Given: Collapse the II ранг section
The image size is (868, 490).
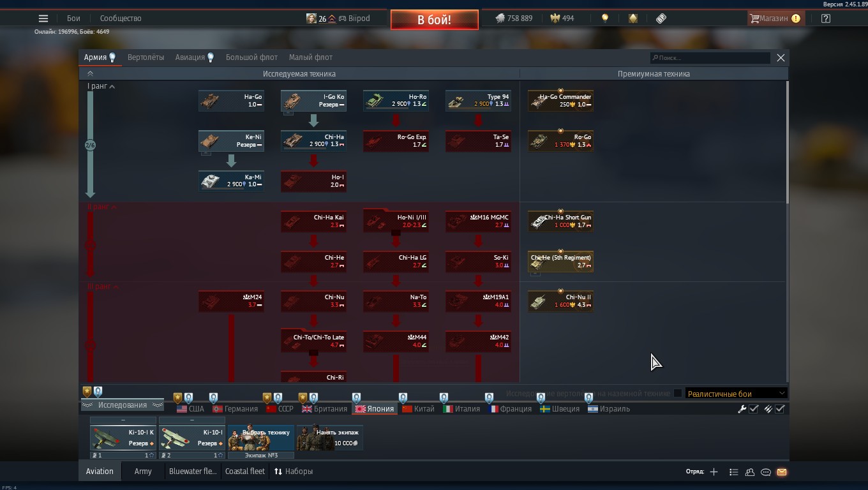Looking at the screenshot, I should pos(103,207).
